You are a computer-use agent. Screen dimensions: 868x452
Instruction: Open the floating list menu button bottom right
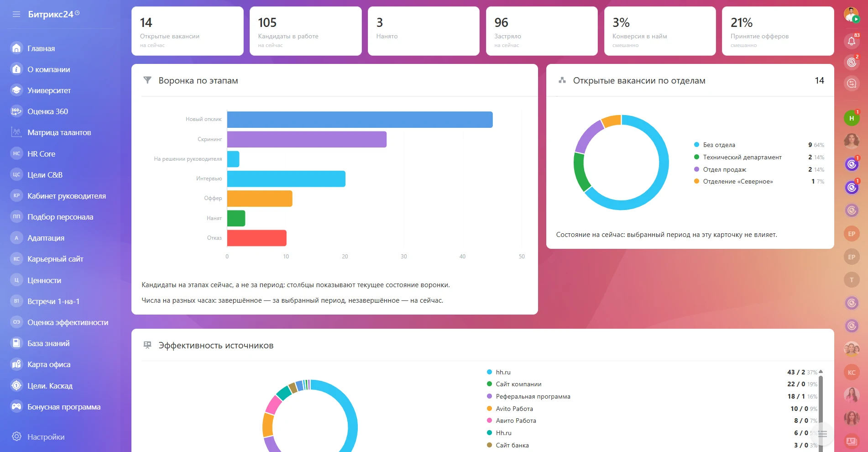[x=822, y=434]
